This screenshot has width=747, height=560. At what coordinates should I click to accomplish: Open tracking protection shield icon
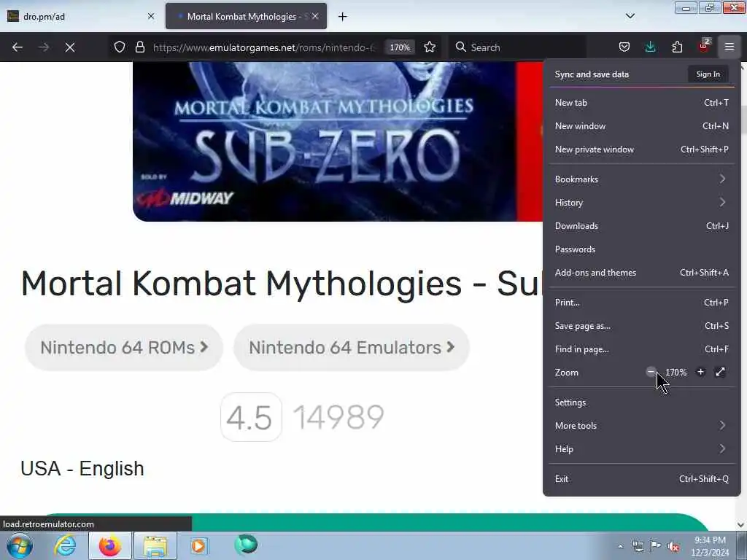coord(120,47)
